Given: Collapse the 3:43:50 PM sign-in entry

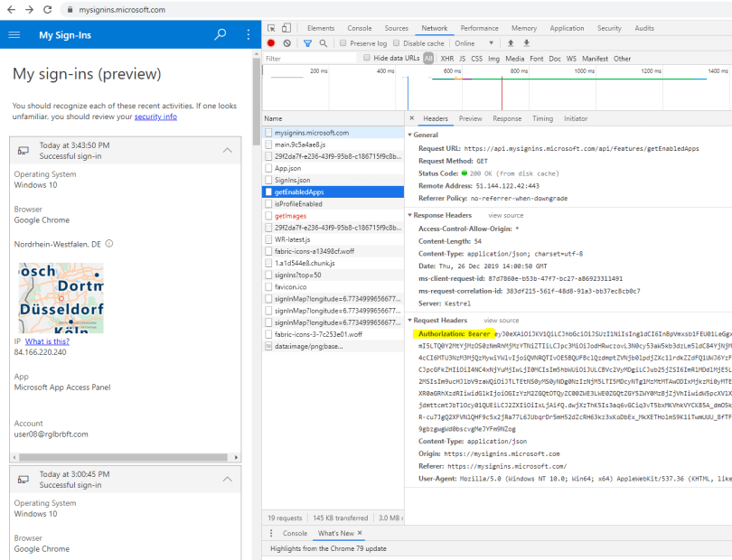Looking at the screenshot, I should pyautogui.click(x=227, y=150).
